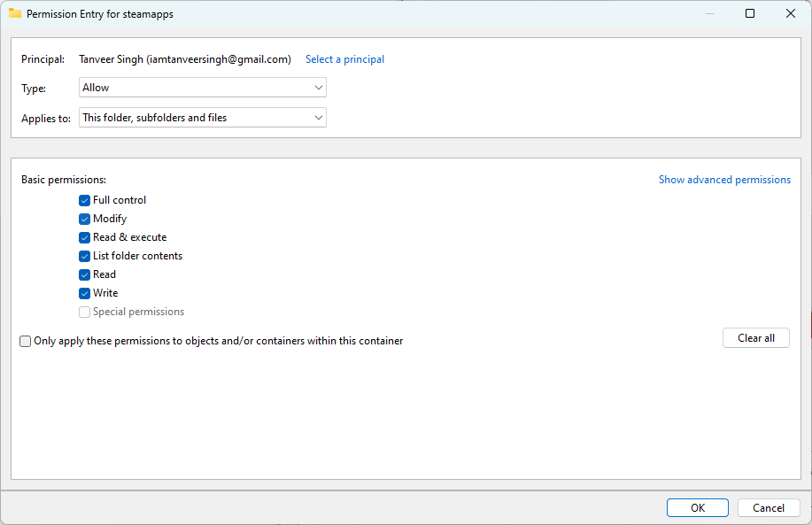Toggle the Modify permission checkbox
Image resolution: width=812 pixels, height=525 pixels.
coord(84,219)
